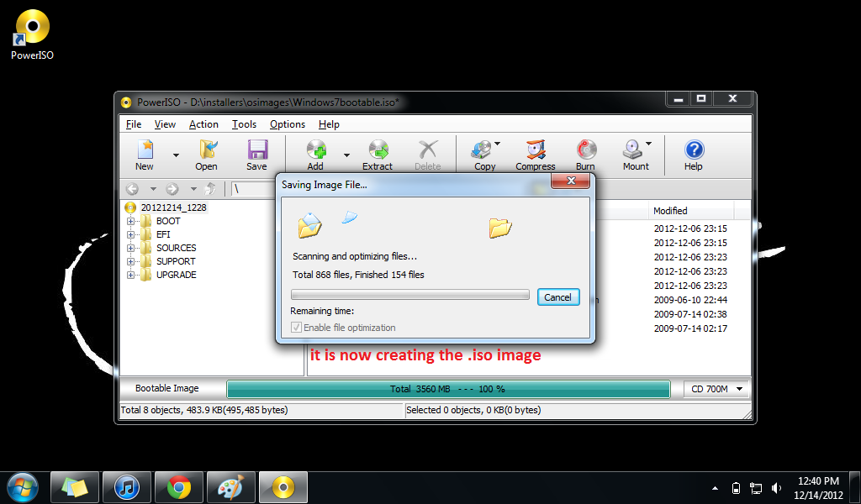This screenshot has height=504, width=861.
Task: Open the Burn disc tool
Action: coord(585,155)
